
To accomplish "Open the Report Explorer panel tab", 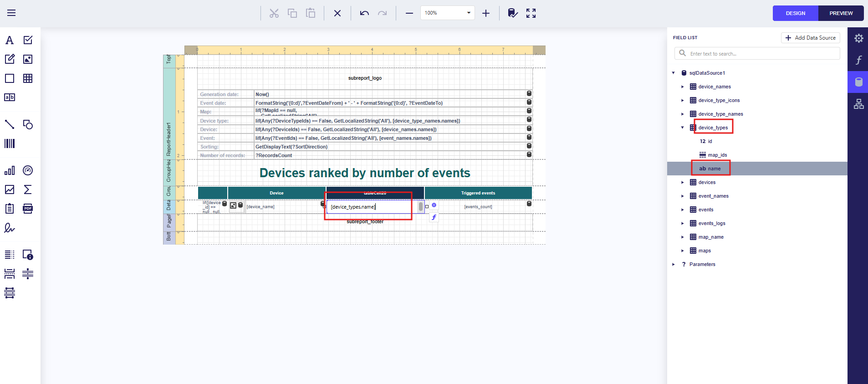I will pyautogui.click(x=858, y=104).
